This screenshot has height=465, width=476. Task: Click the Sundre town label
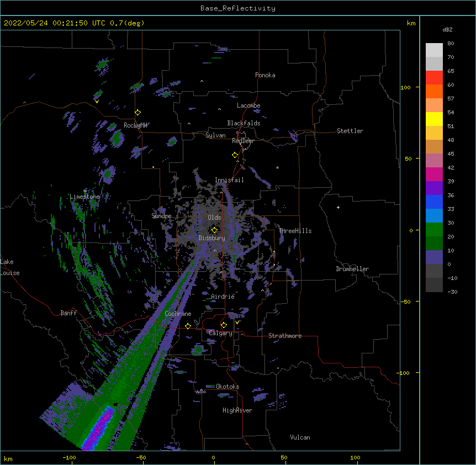(161, 216)
